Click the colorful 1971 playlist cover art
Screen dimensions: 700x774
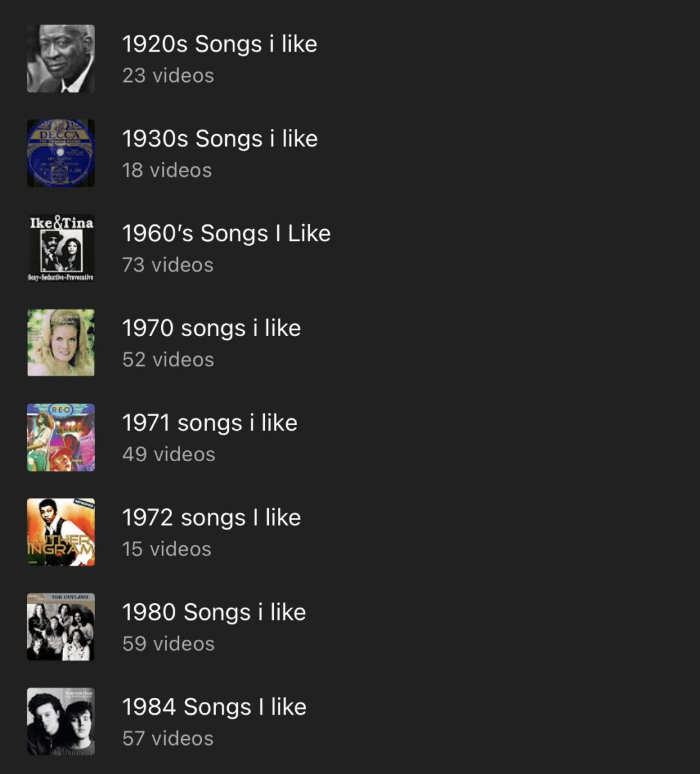pos(61,437)
